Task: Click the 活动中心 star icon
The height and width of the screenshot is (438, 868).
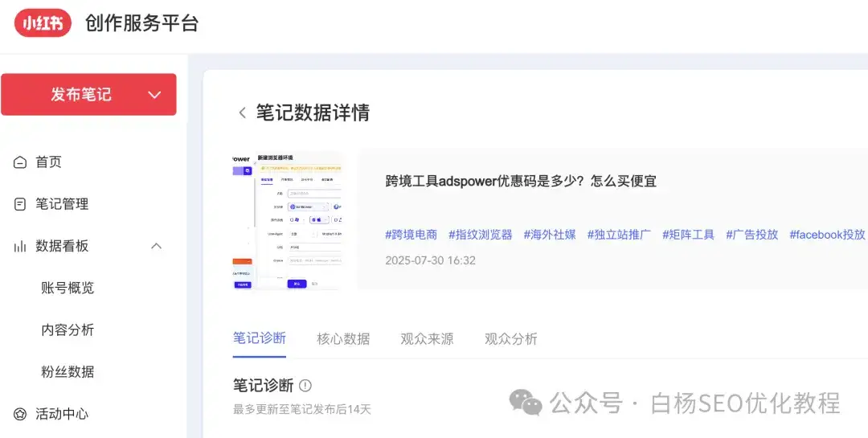Action: point(20,414)
